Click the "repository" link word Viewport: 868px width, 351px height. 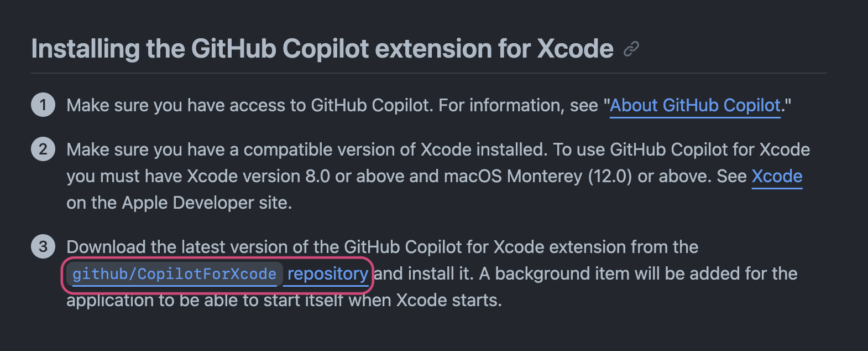(328, 274)
